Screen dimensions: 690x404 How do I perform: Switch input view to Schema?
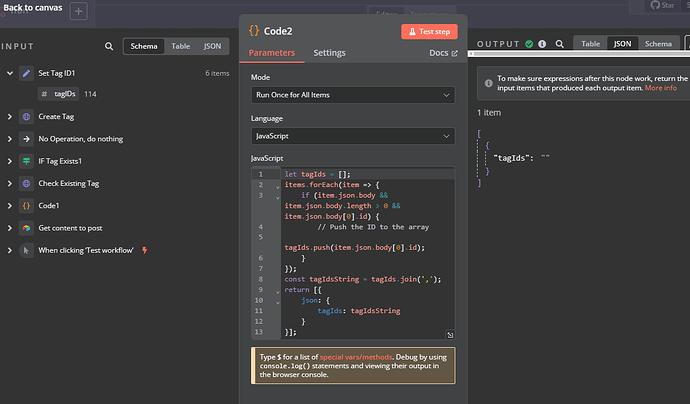[144, 46]
